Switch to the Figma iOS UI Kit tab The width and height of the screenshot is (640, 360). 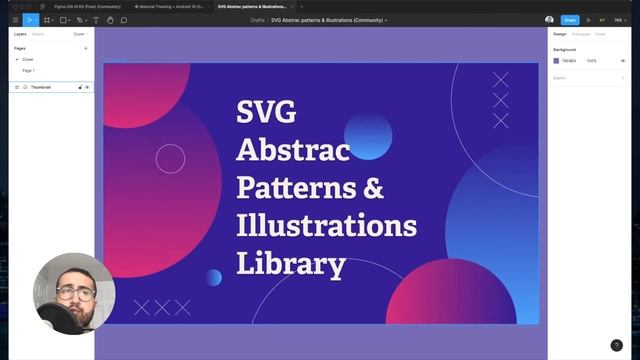point(87,7)
